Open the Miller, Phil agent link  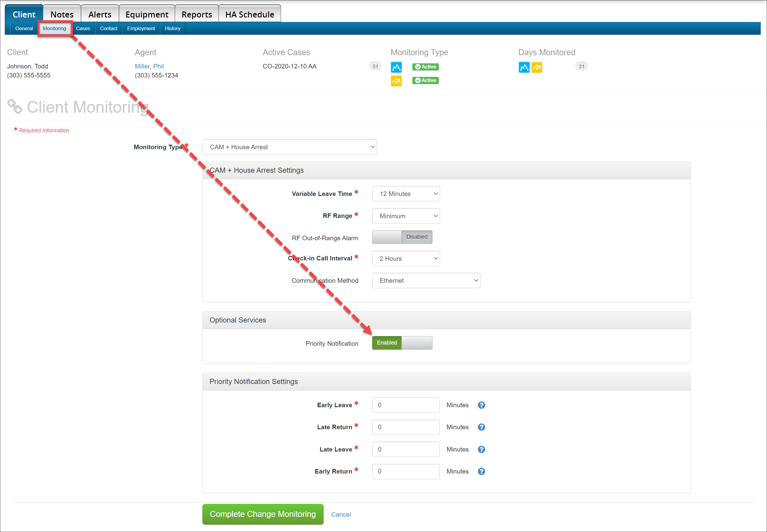point(149,66)
